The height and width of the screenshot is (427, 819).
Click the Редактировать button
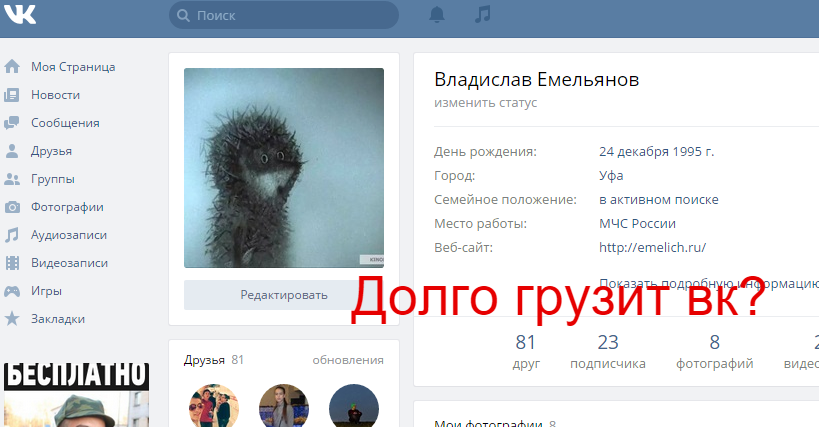(x=284, y=295)
